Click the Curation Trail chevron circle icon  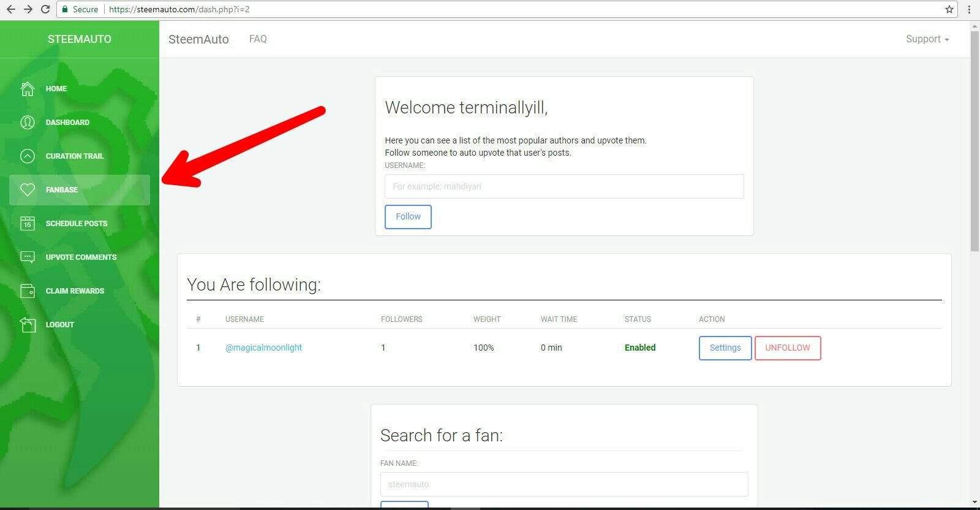(x=28, y=156)
